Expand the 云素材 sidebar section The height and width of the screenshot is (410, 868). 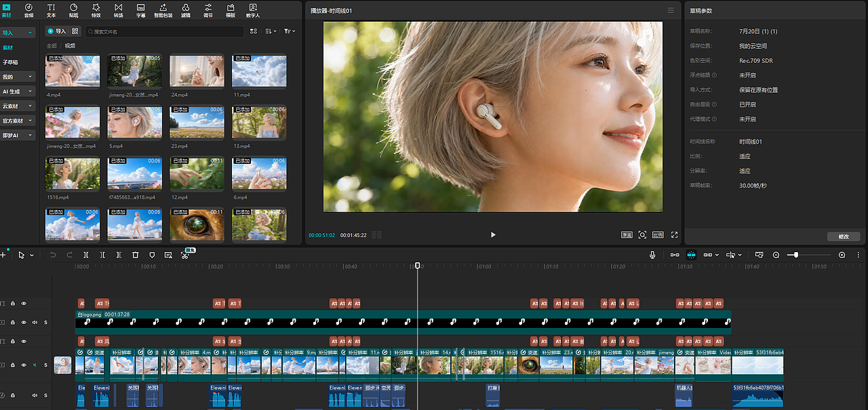[18, 106]
